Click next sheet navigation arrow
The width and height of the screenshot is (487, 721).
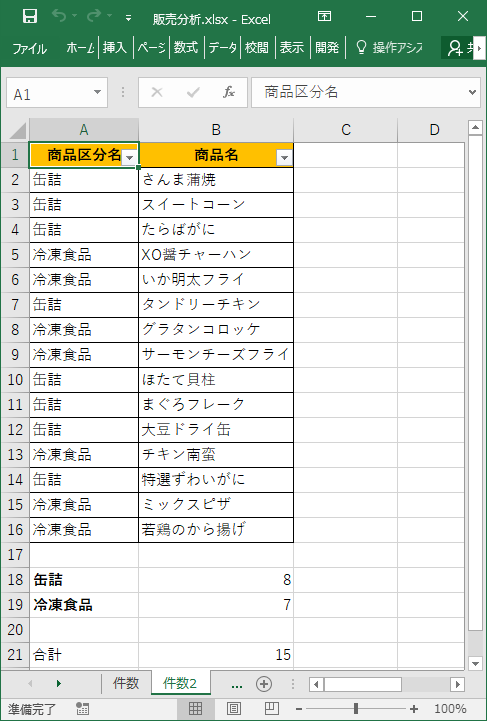(58, 684)
